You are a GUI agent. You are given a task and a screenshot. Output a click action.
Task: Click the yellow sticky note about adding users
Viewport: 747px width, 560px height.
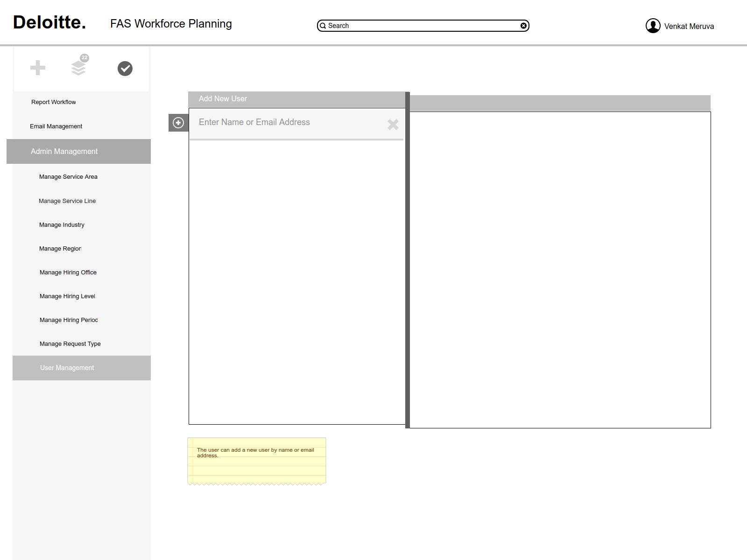pyautogui.click(x=257, y=461)
